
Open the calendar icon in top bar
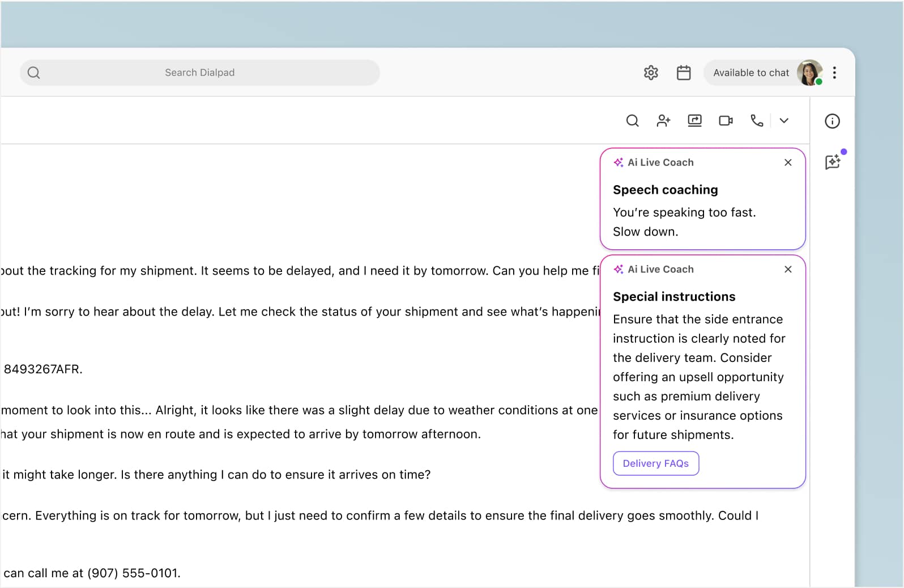pos(684,73)
